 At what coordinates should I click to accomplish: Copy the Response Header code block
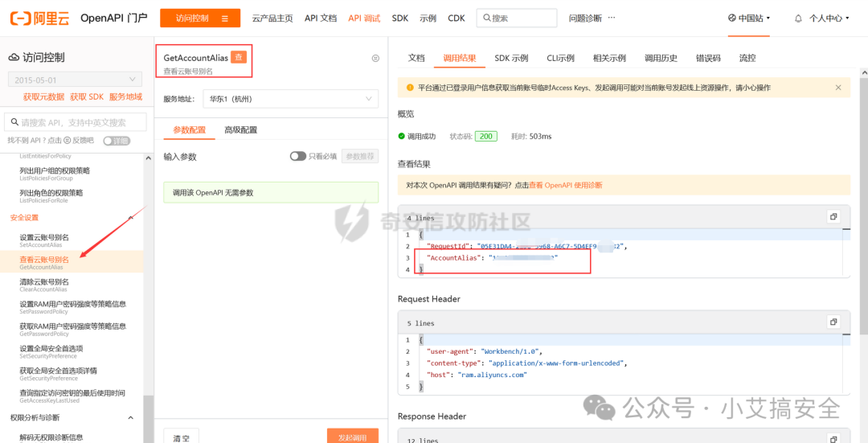[833, 438]
